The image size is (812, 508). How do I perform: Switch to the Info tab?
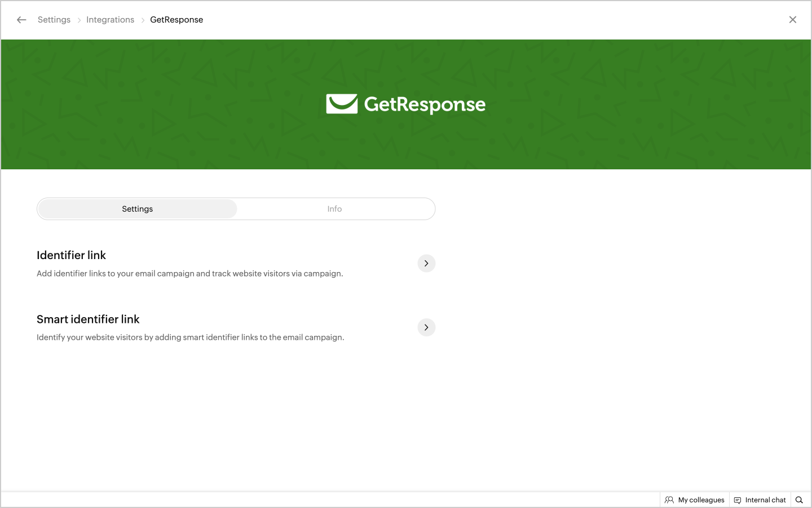(x=334, y=209)
